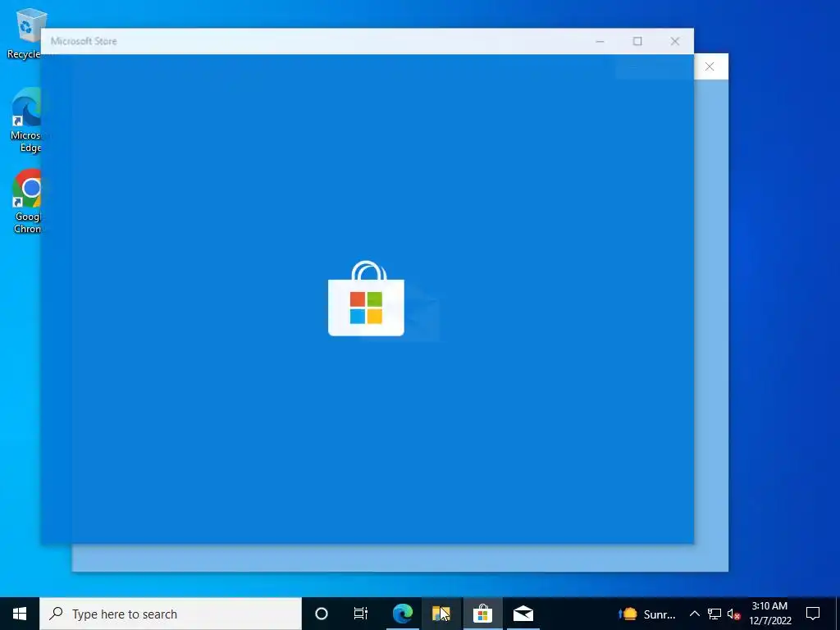Open Cortana circle icon on taskbar
The width and height of the screenshot is (840, 630).
[x=322, y=614]
